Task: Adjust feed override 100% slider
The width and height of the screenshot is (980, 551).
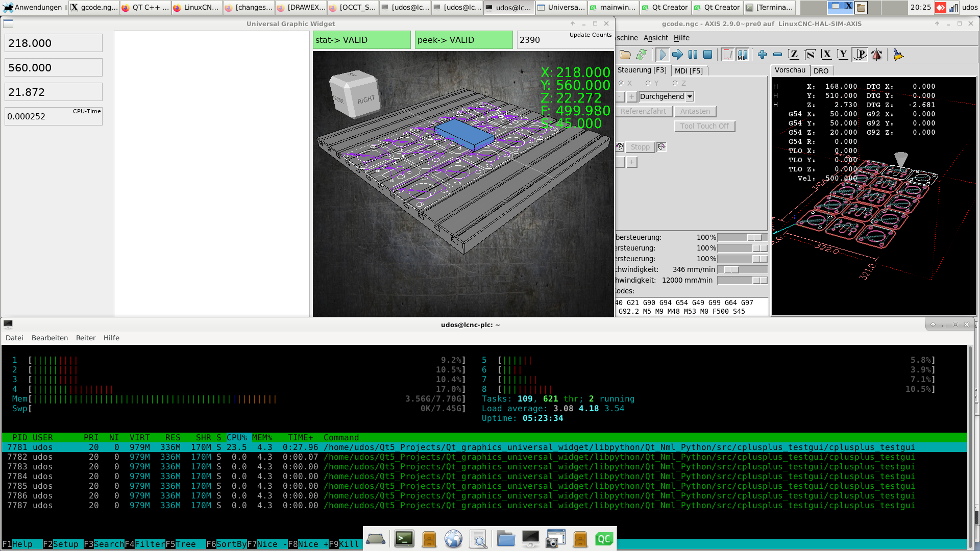Action: (742, 237)
